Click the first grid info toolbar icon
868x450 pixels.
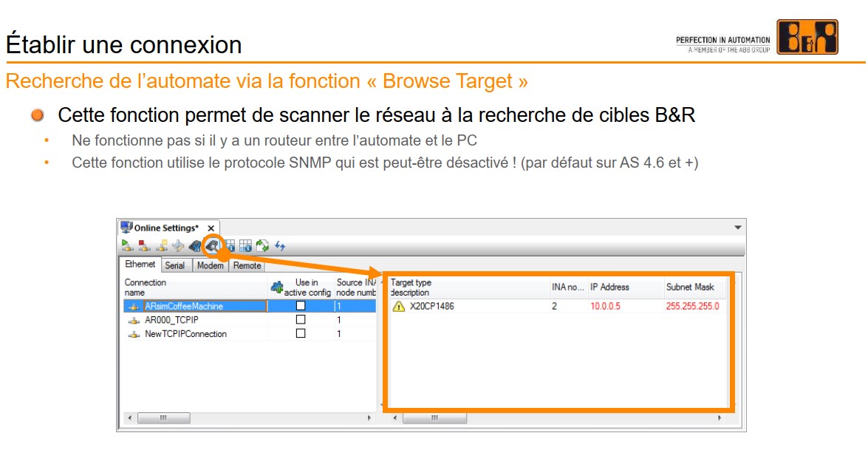tap(230, 245)
